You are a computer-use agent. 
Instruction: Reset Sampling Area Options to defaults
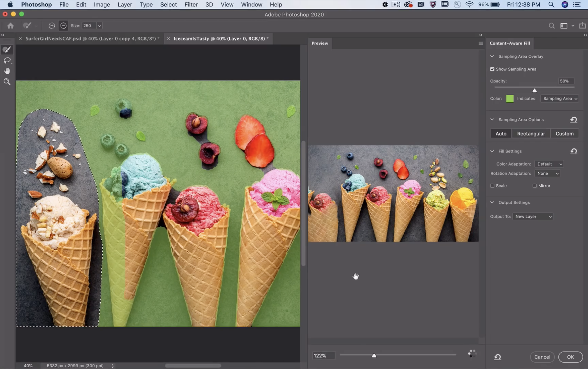click(x=574, y=120)
